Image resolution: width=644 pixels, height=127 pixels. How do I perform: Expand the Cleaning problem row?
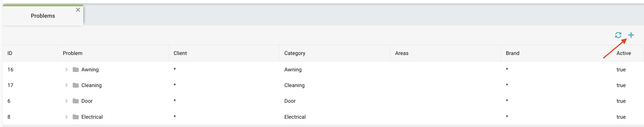pos(66,85)
